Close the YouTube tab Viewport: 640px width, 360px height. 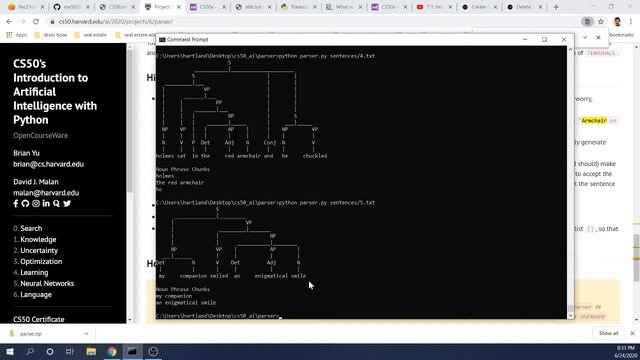point(450,7)
